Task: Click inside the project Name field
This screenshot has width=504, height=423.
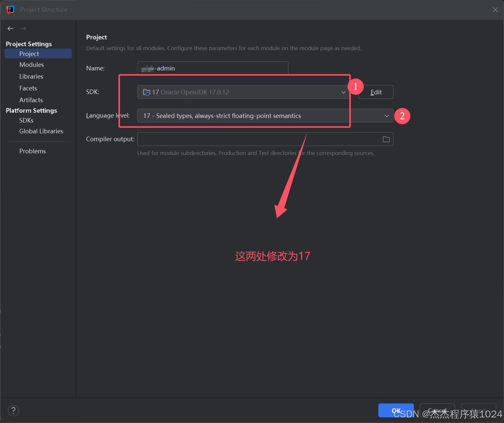Action: [x=212, y=68]
